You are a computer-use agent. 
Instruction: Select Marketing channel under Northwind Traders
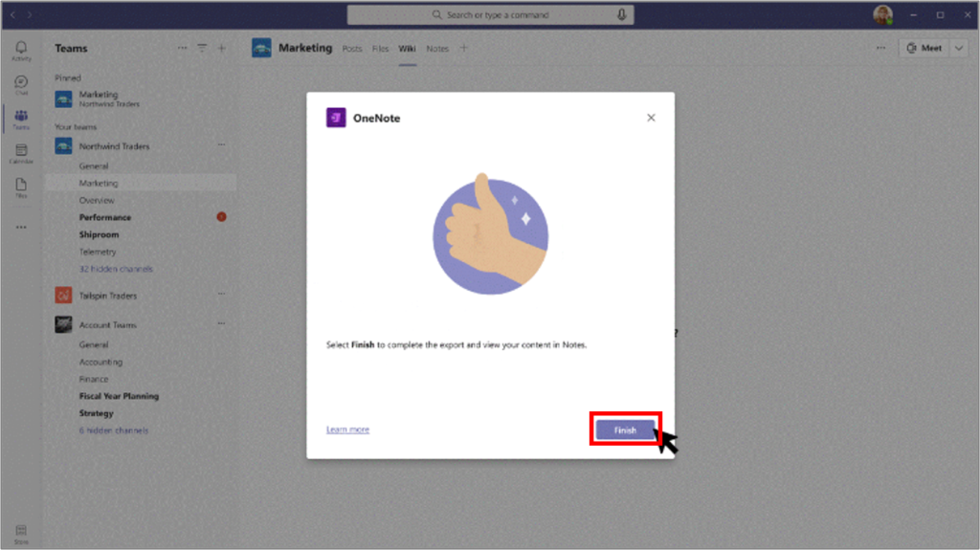pos(141,183)
